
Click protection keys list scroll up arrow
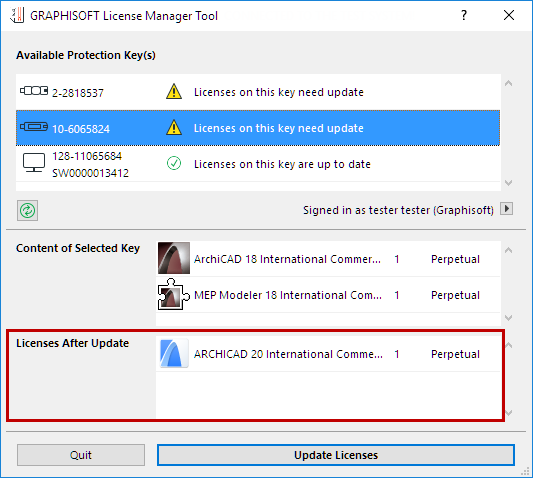[x=509, y=83]
